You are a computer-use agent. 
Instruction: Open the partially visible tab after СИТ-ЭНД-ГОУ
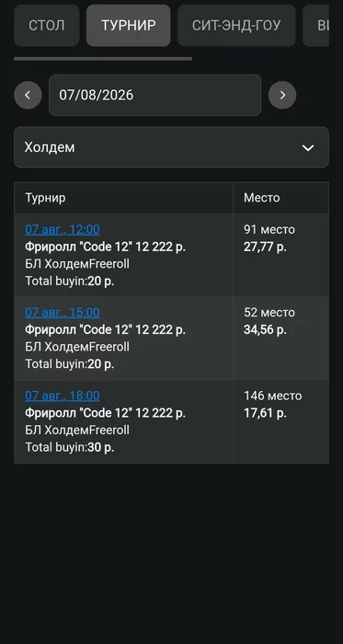pos(316,26)
